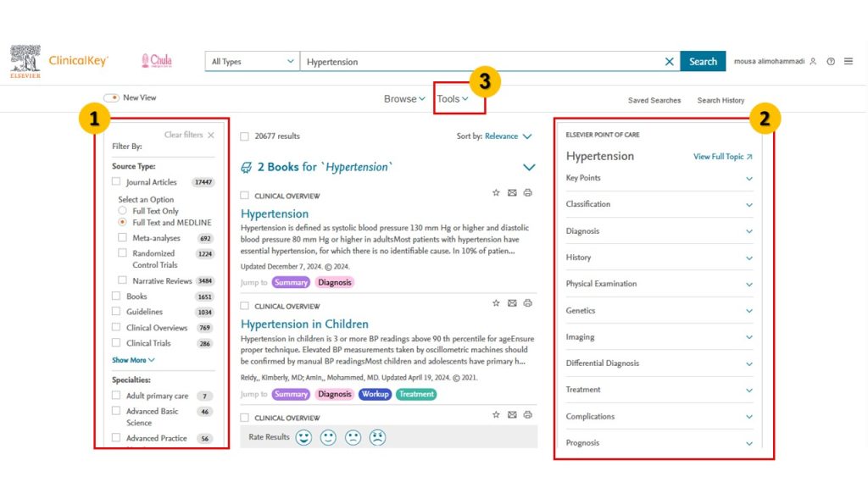Viewport: 868px width, 488px height.
Task: Expand the Imaging section
Action: coord(659,337)
